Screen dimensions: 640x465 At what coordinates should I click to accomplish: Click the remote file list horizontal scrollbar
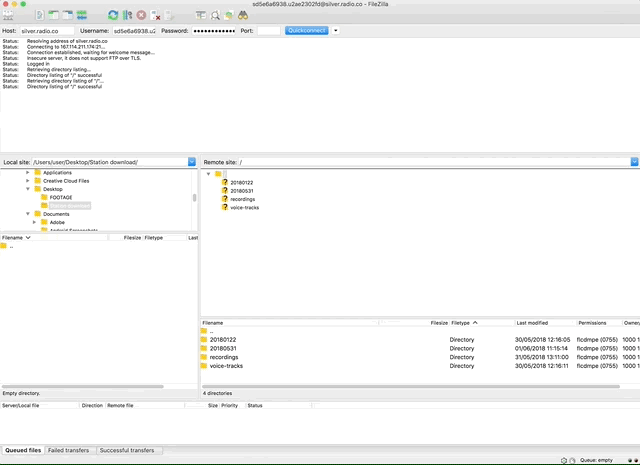411,386
